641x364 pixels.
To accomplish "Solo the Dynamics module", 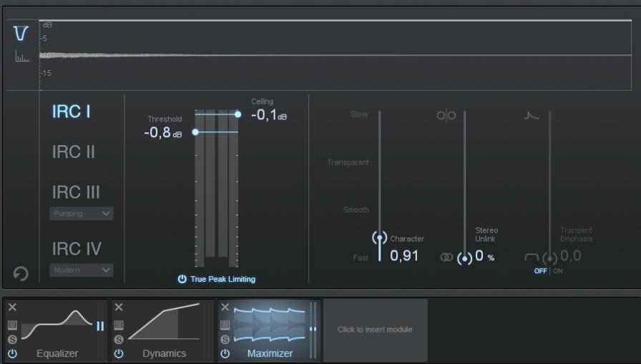I will tap(119, 339).
